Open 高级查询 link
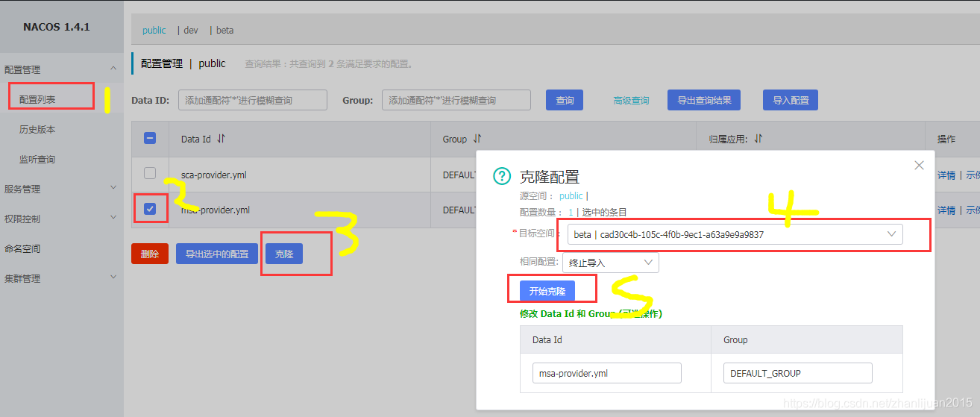This screenshot has width=980, height=417. [631, 100]
